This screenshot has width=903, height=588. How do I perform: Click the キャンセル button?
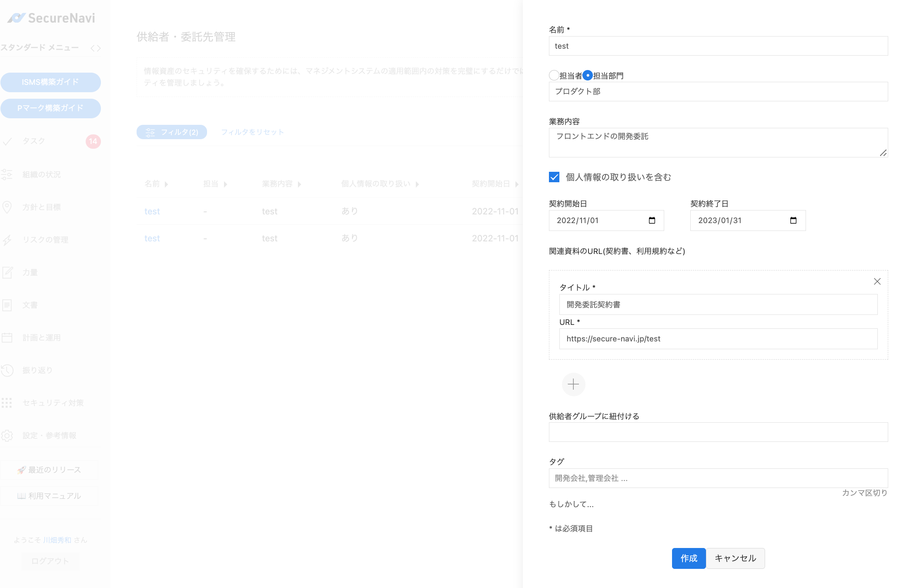pos(735,558)
